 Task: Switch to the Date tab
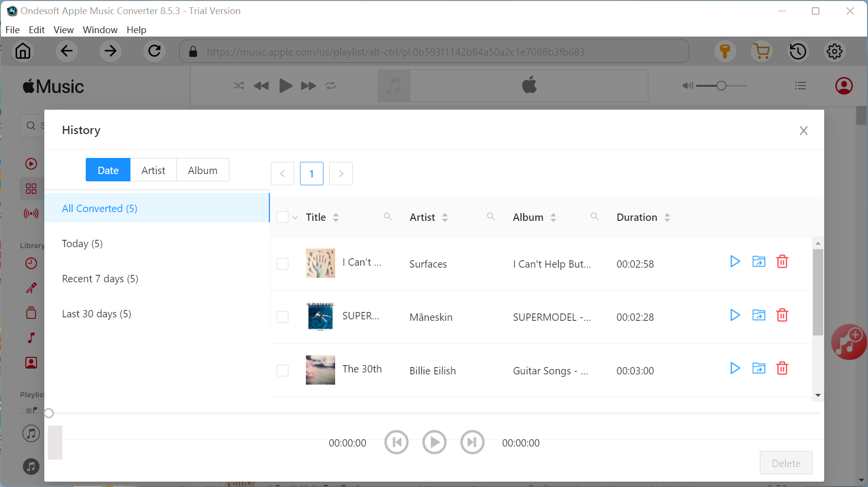tap(108, 170)
